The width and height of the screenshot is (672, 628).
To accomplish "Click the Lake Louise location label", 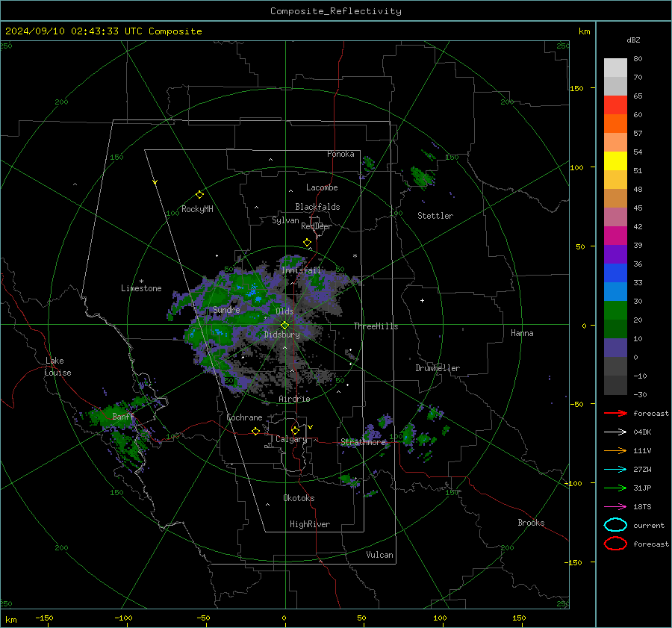I will click(x=57, y=367).
